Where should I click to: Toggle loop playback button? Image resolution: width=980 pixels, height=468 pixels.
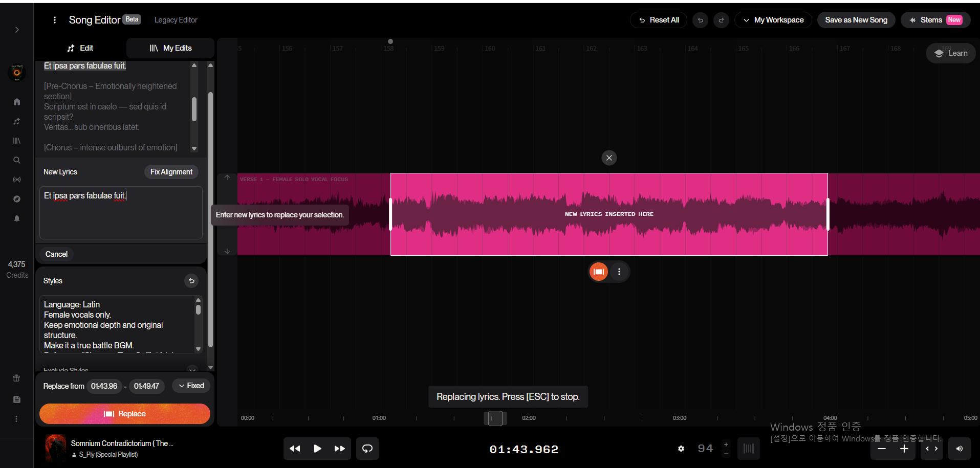367,449
